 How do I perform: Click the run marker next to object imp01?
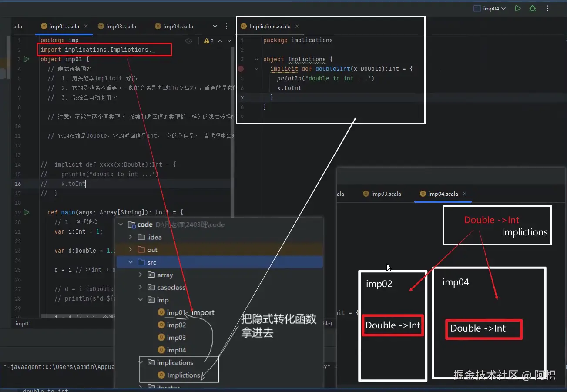point(26,59)
